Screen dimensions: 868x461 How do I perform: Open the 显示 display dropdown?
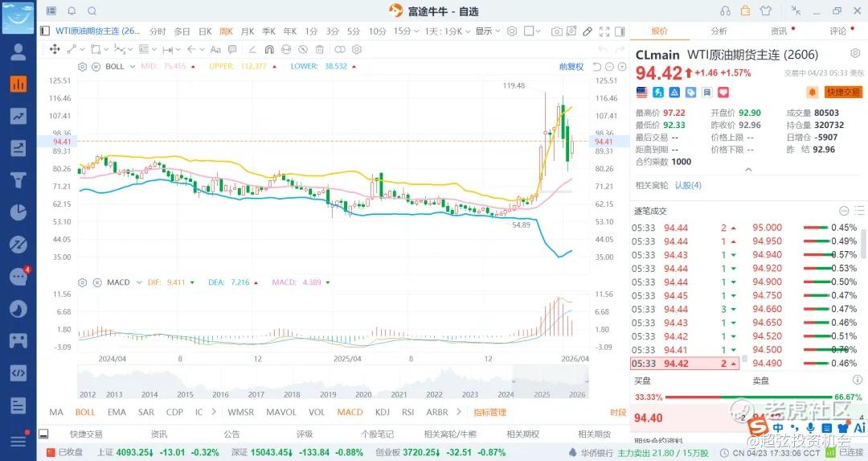tap(486, 31)
